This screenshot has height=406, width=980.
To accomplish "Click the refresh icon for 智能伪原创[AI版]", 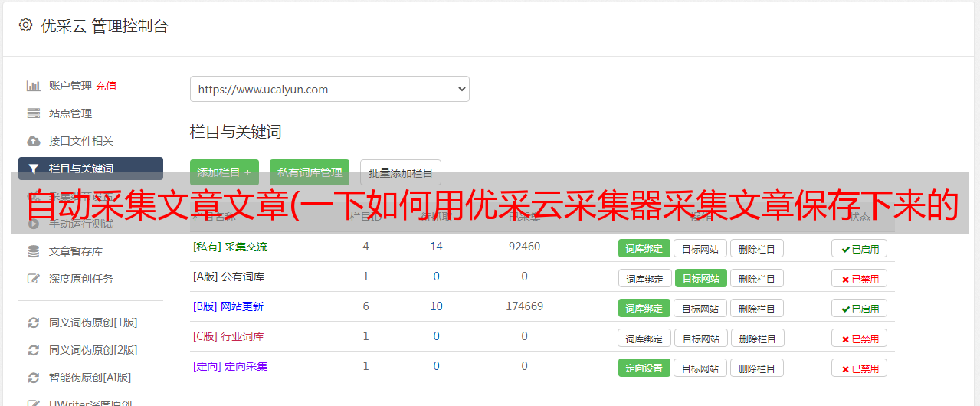I will pyautogui.click(x=33, y=378).
